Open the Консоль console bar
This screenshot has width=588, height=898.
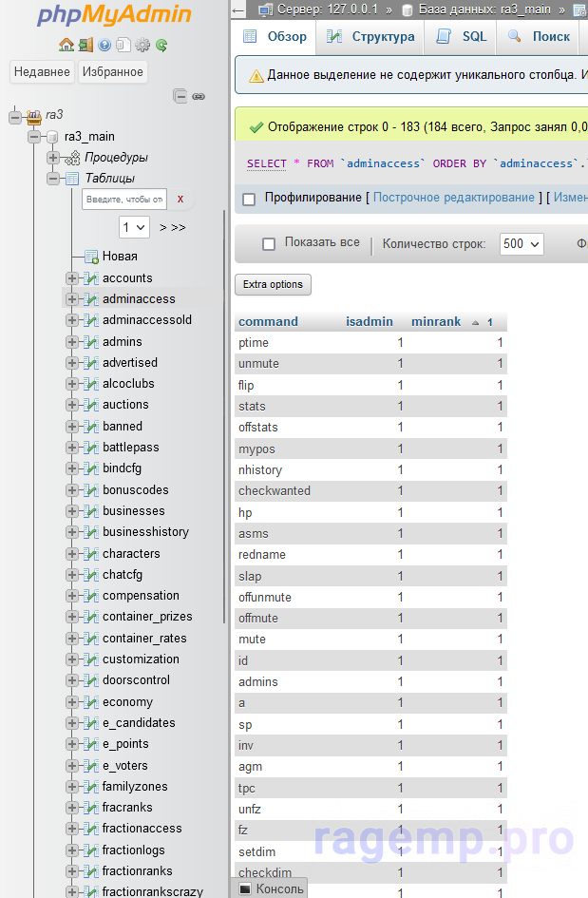[x=270, y=888]
